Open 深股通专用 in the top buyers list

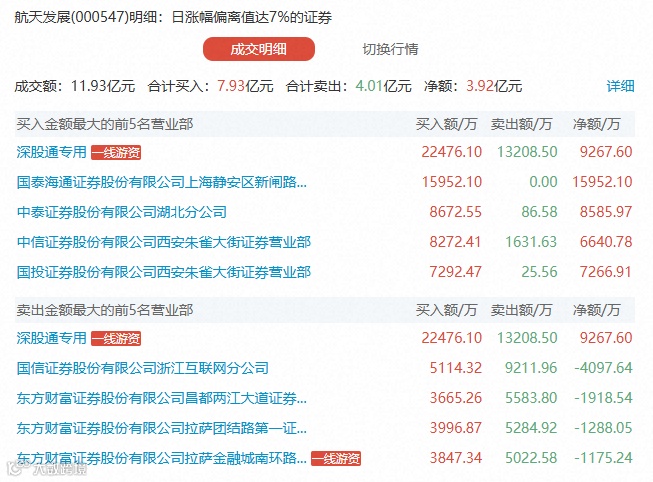point(52,152)
